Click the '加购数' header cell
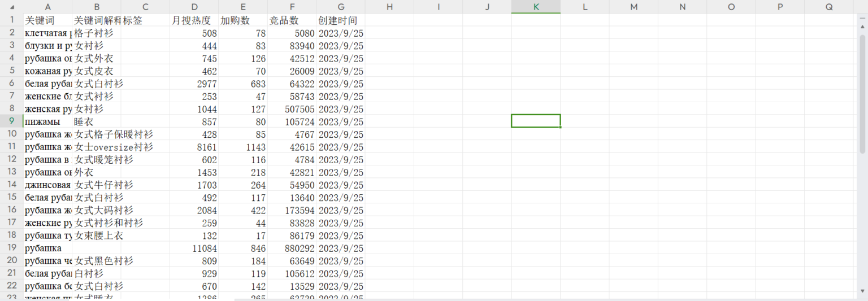The height and width of the screenshot is (301, 868). (x=242, y=20)
